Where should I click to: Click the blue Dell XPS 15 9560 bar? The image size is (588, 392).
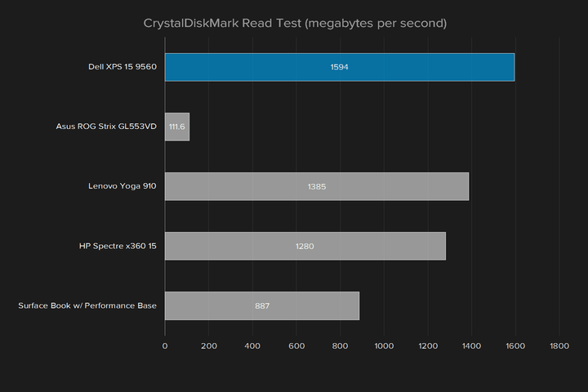click(340, 67)
